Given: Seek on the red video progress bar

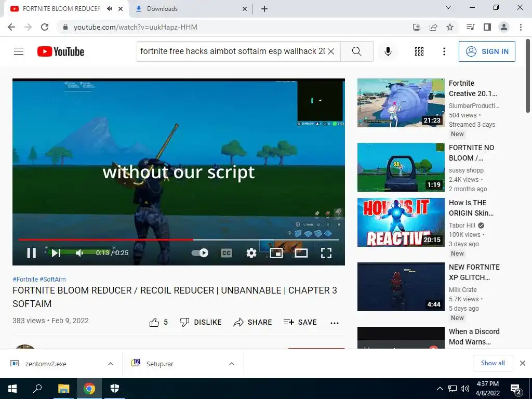Looking at the screenshot, I should (x=179, y=240).
